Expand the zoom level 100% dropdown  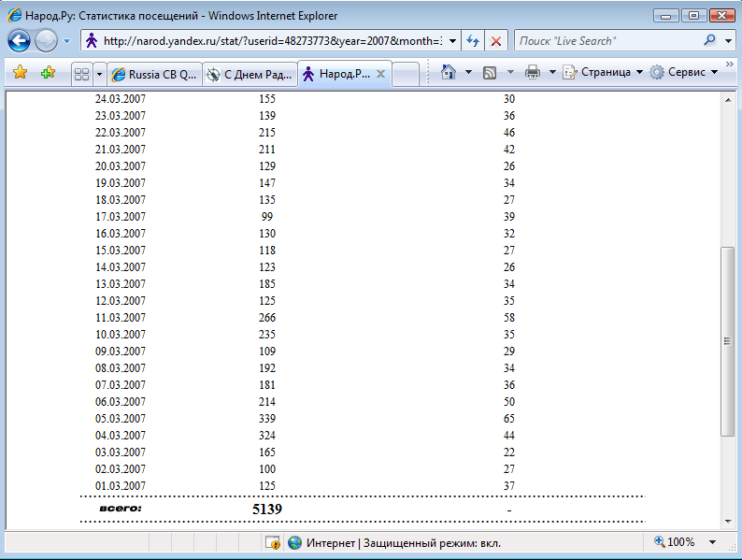click(712, 542)
